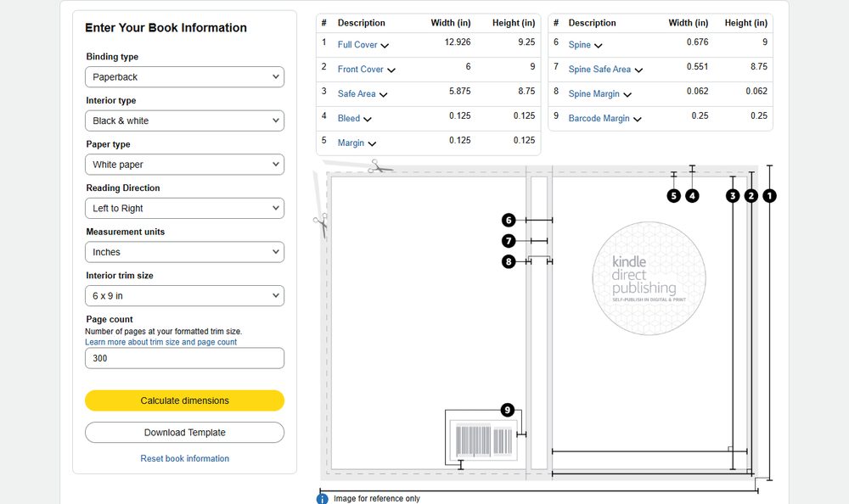This screenshot has height=504, width=849.
Task: Expand the Front Cover description
Action: point(367,70)
